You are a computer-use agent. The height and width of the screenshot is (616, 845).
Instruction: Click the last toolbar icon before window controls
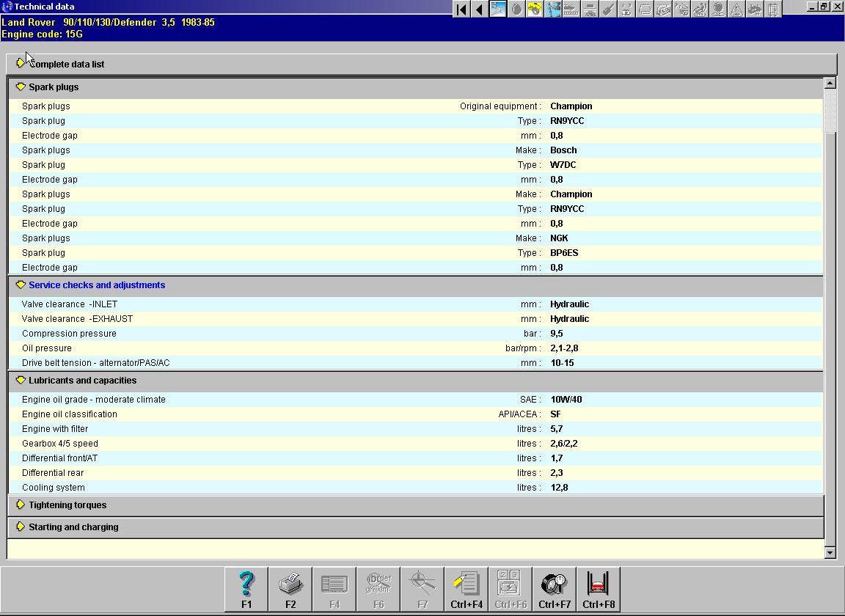tap(773, 9)
